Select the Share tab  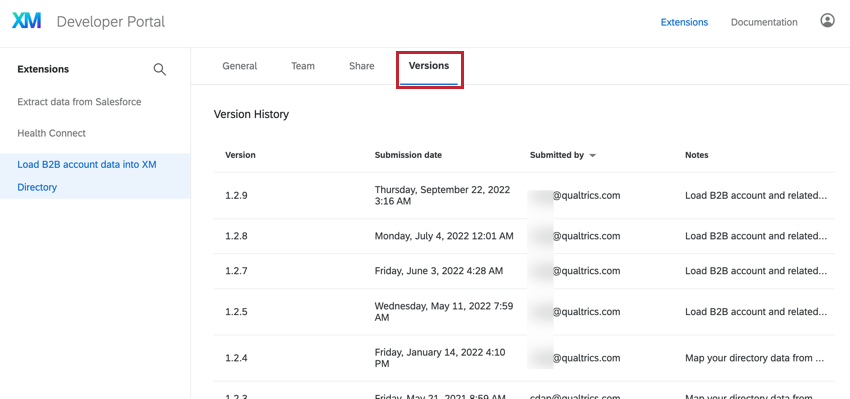[362, 66]
